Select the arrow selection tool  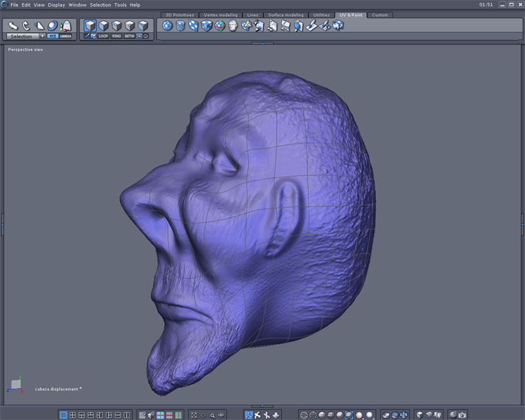click(x=13, y=26)
